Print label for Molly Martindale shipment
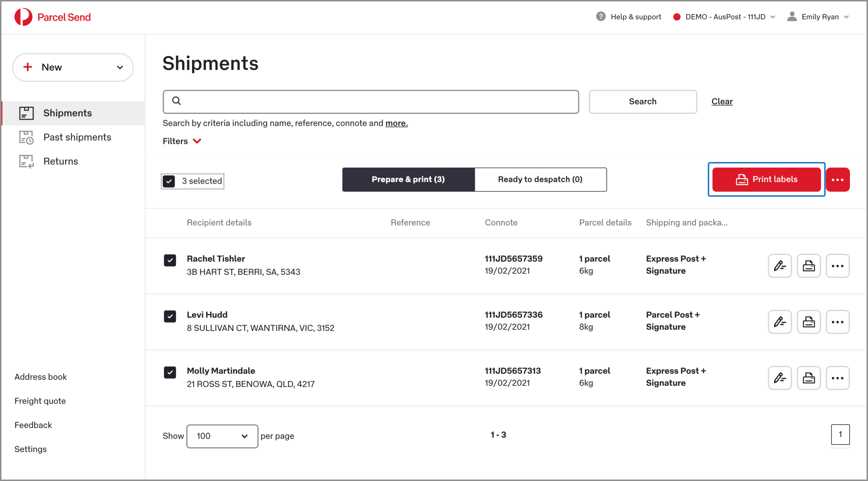 pyautogui.click(x=809, y=378)
